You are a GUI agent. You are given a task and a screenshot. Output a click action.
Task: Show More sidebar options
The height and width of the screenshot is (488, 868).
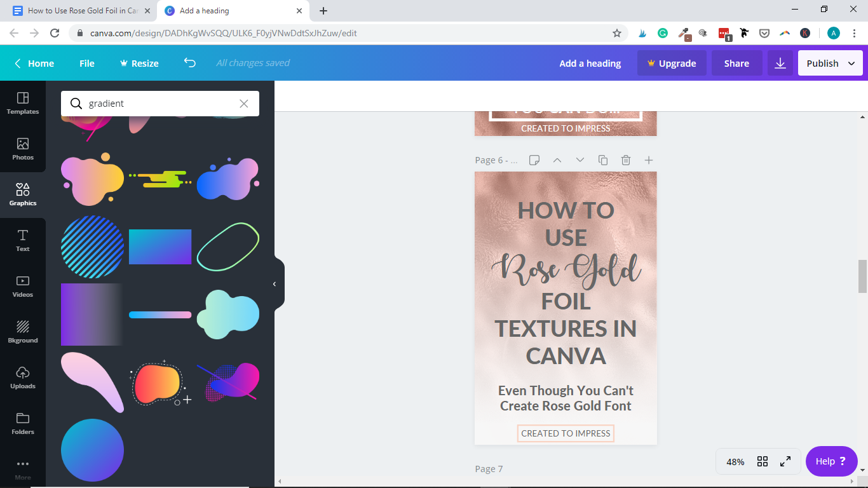click(23, 469)
